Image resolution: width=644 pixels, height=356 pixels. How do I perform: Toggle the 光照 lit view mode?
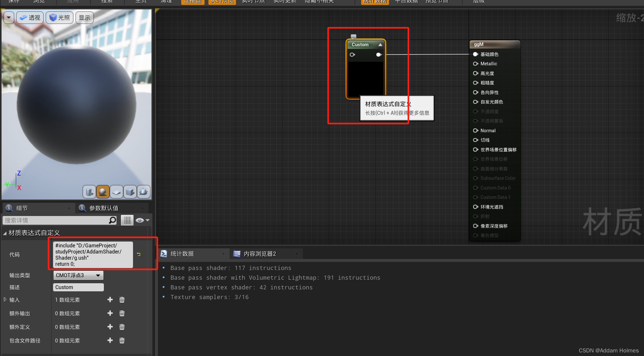60,17
